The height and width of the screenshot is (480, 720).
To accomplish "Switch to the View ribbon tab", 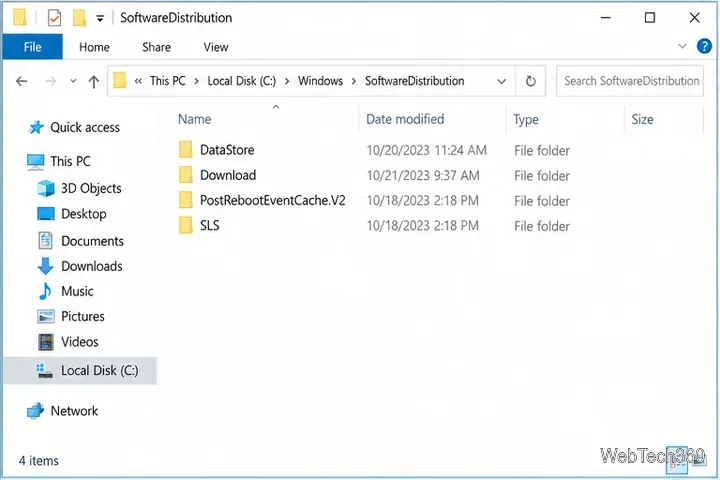I will pyautogui.click(x=216, y=47).
